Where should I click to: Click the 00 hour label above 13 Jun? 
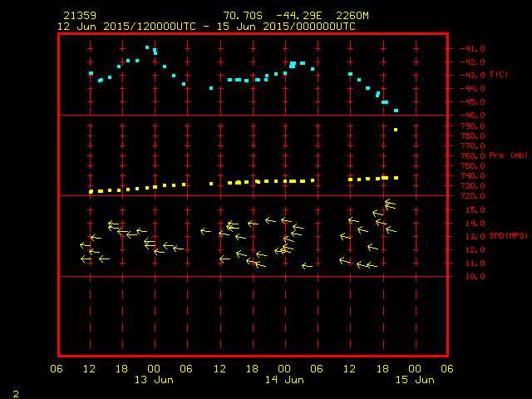point(154,369)
